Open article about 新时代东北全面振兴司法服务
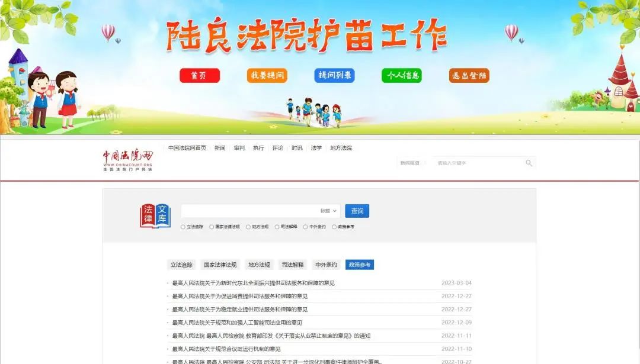Image resolution: width=640 pixels, height=364 pixels. (x=253, y=284)
